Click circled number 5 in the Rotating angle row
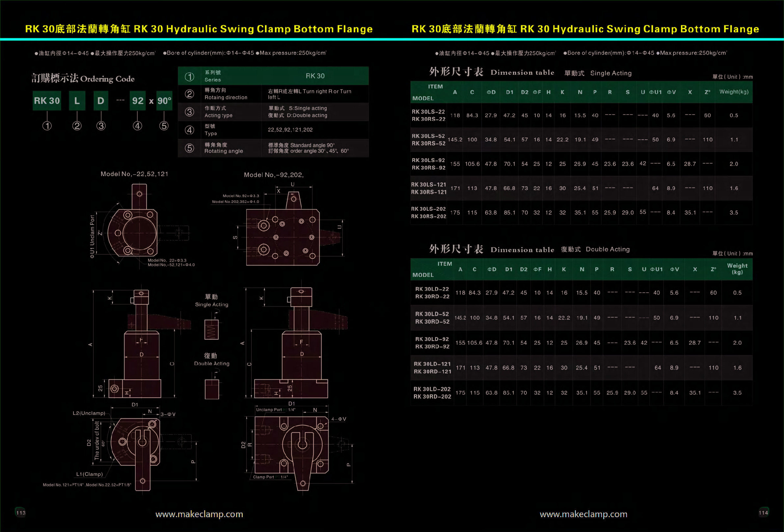This screenshot has width=784, height=532. [x=190, y=148]
